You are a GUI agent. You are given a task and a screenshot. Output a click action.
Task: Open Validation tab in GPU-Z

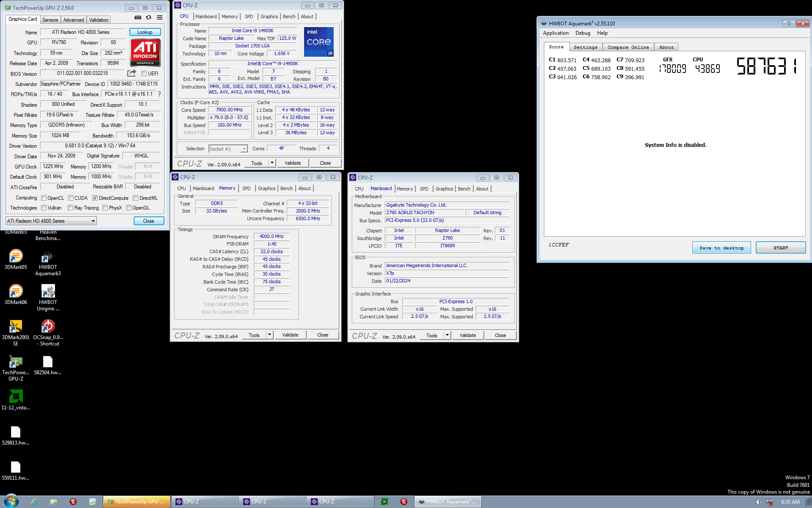(x=99, y=20)
